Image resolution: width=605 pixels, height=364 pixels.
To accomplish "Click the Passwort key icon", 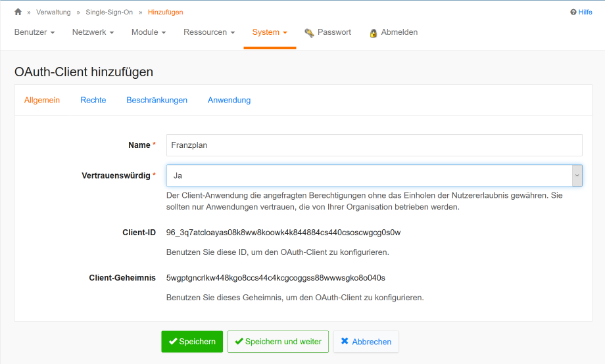I will tap(309, 33).
